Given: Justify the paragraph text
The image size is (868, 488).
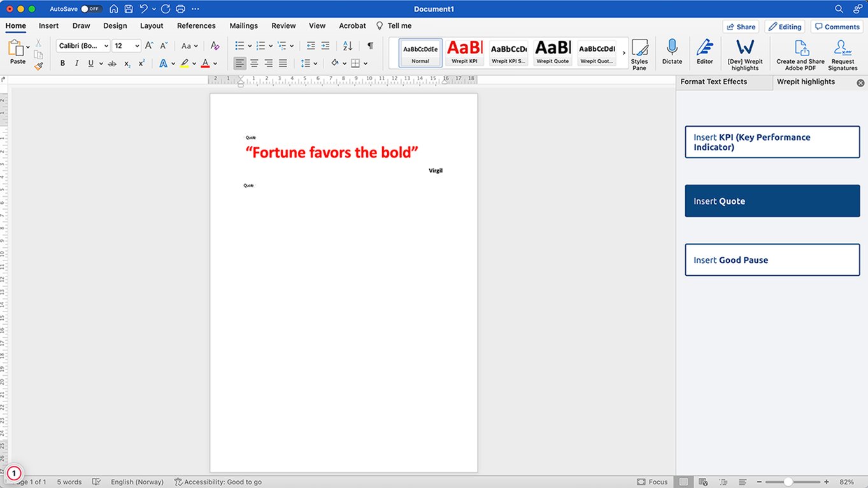Looking at the screenshot, I should pos(283,64).
